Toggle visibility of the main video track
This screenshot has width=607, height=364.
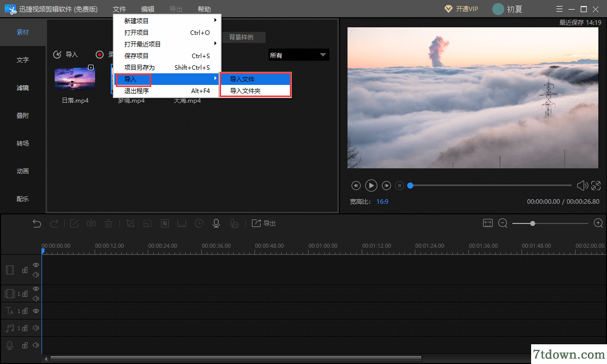[x=36, y=265]
